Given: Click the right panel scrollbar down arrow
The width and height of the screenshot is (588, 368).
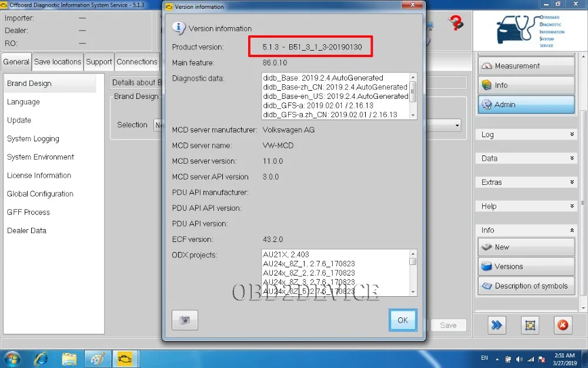Looking at the screenshot, I should click(583, 309).
